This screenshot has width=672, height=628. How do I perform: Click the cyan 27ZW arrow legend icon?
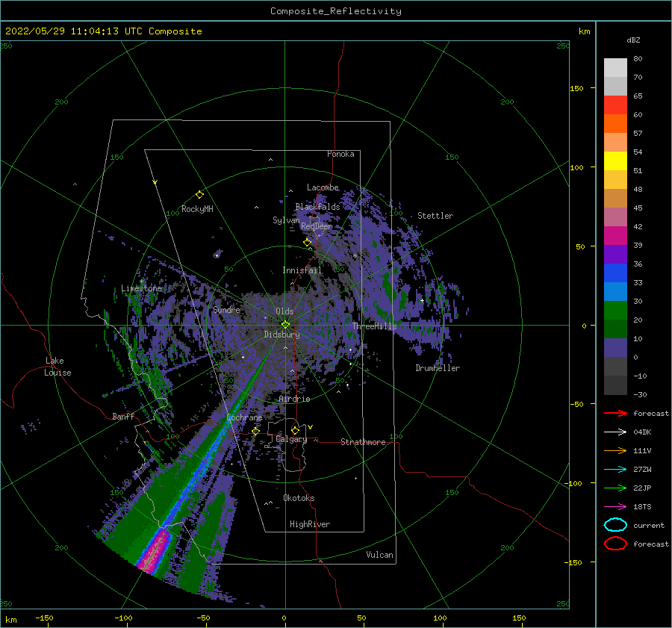point(615,470)
